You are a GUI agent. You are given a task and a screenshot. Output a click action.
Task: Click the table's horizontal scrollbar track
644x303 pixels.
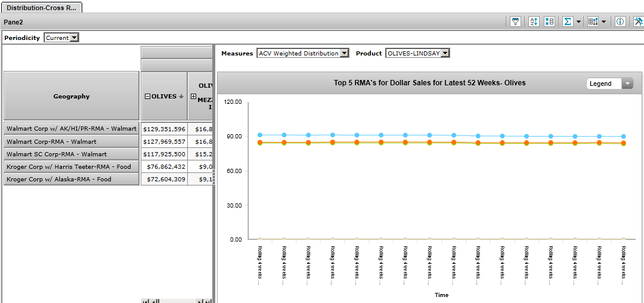(x=179, y=301)
